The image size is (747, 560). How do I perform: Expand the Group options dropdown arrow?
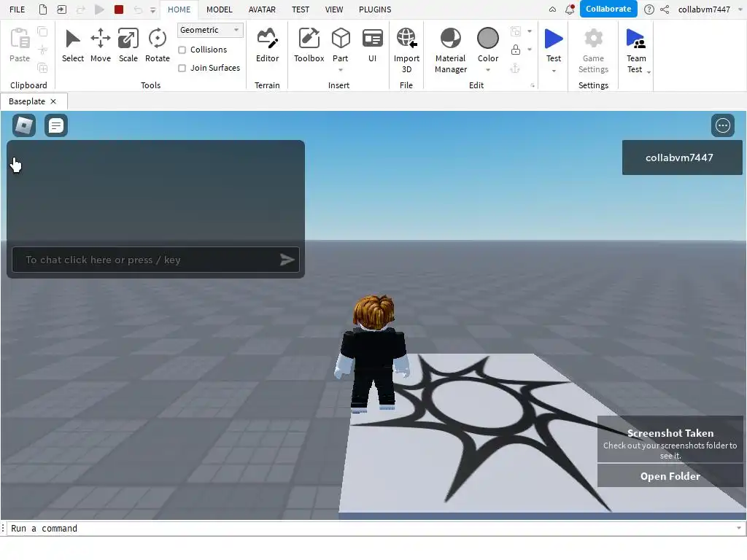point(530,31)
